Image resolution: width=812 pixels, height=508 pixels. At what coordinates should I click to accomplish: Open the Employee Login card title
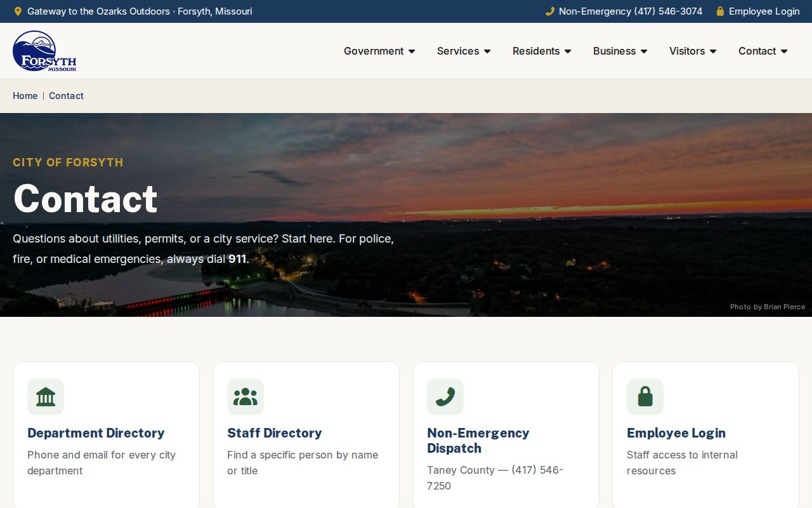click(676, 433)
